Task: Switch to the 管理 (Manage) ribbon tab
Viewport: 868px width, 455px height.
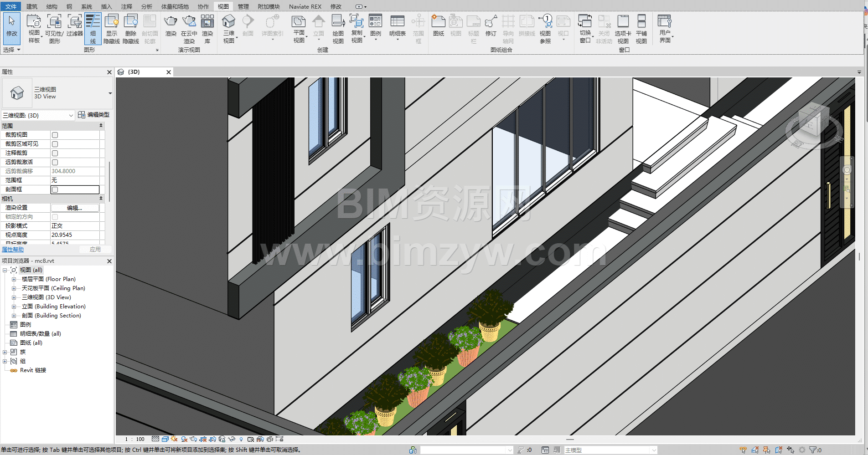Action: 243,6
